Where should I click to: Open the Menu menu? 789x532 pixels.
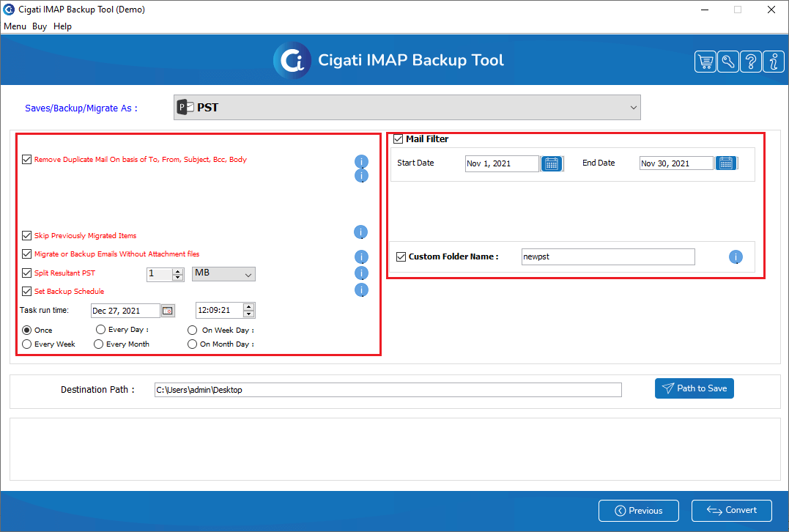click(15, 26)
